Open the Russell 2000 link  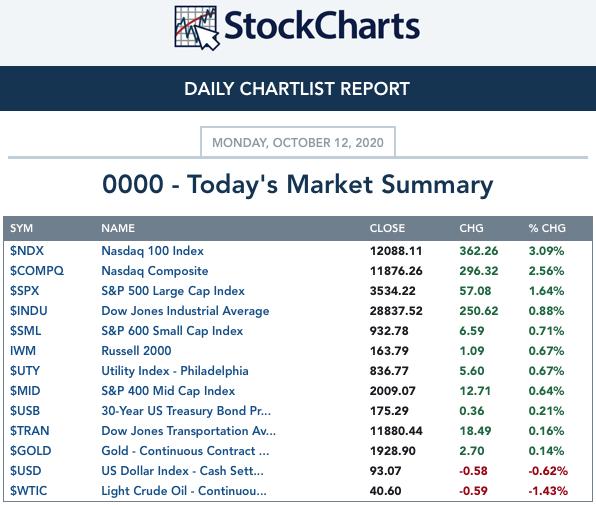coord(136,351)
